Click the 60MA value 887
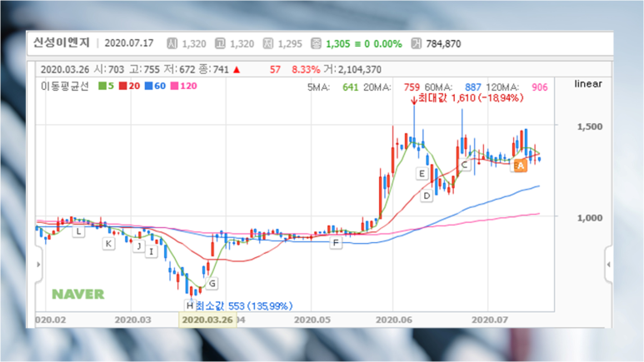The image size is (644, 362). [x=472, y=87]
